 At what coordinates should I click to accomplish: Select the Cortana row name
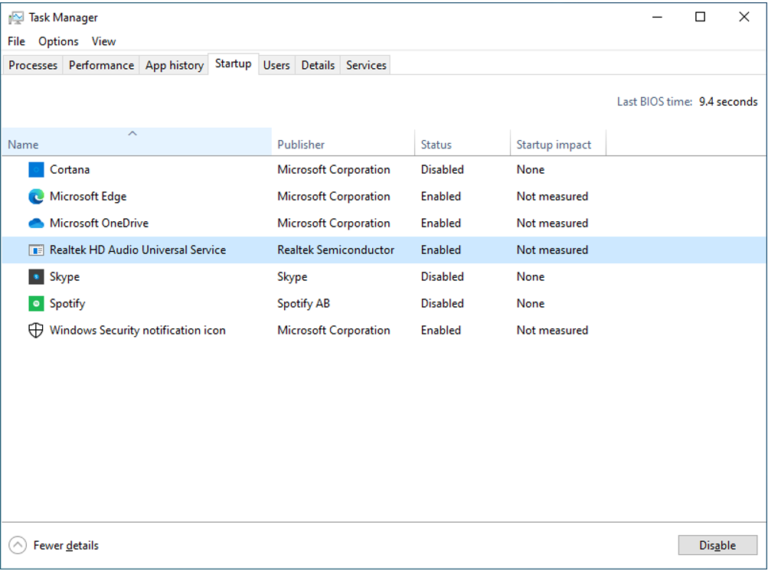(70, 170)
